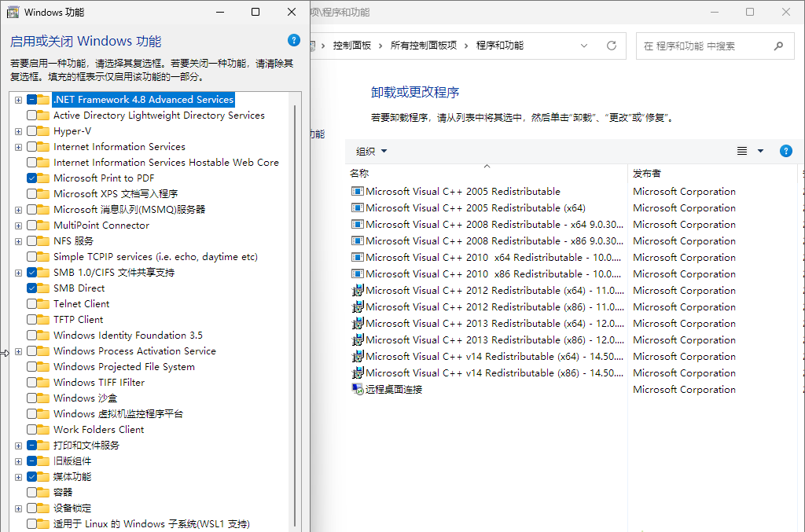805x532 pixels.
Task: Enable the Hyper-V checkbox
Action: (x=31, y=130)
